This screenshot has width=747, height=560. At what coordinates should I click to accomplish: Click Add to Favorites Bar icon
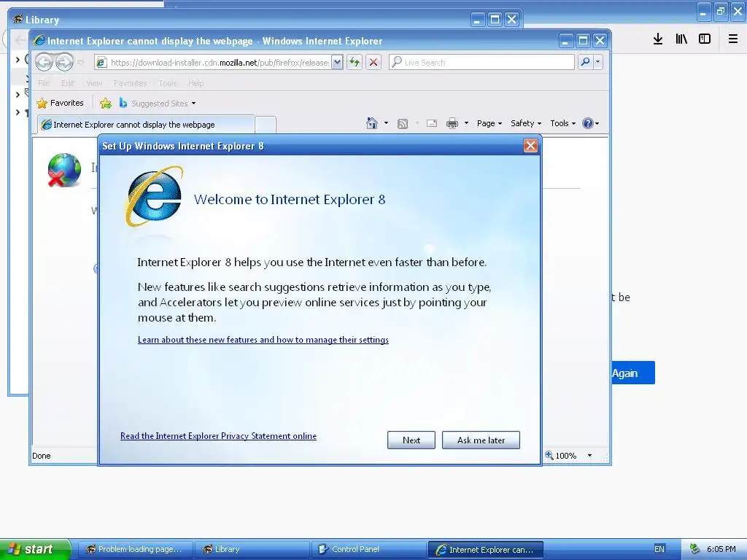click(x=106, y=103)
